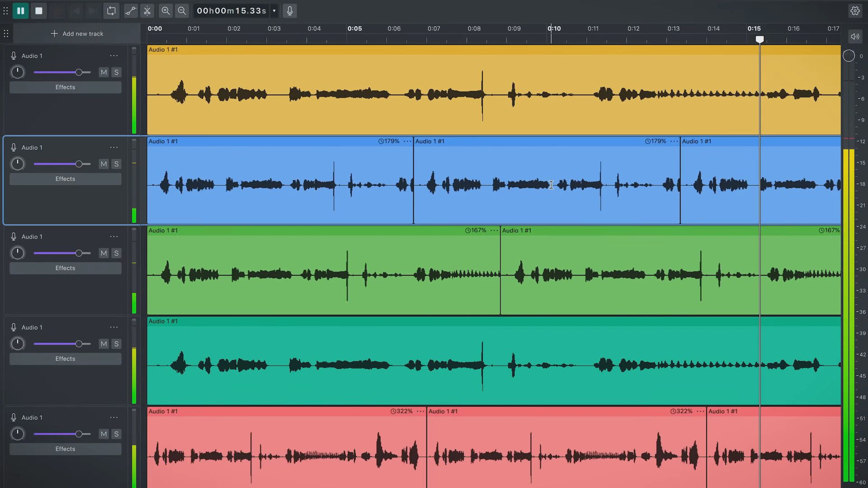This screenshot has width=868, height=488.
Task: Select the automation curve tool
Action: [130, 11]
